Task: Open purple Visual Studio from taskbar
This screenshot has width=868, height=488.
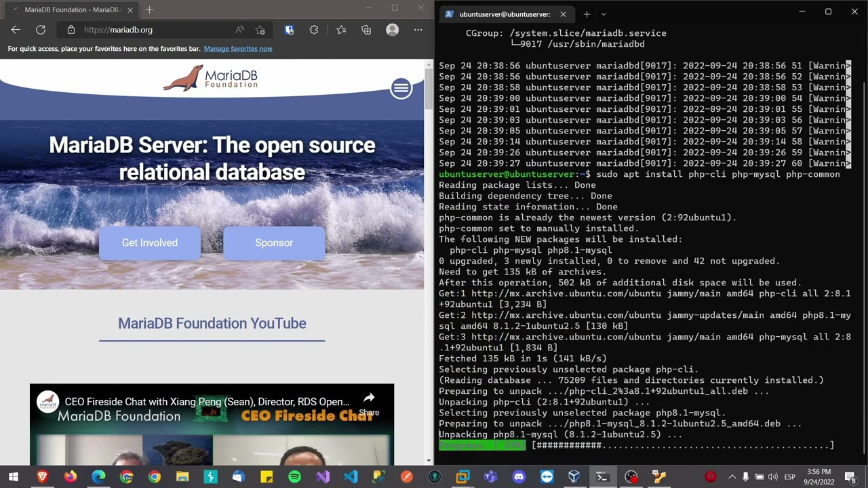Action: [323, 477]
